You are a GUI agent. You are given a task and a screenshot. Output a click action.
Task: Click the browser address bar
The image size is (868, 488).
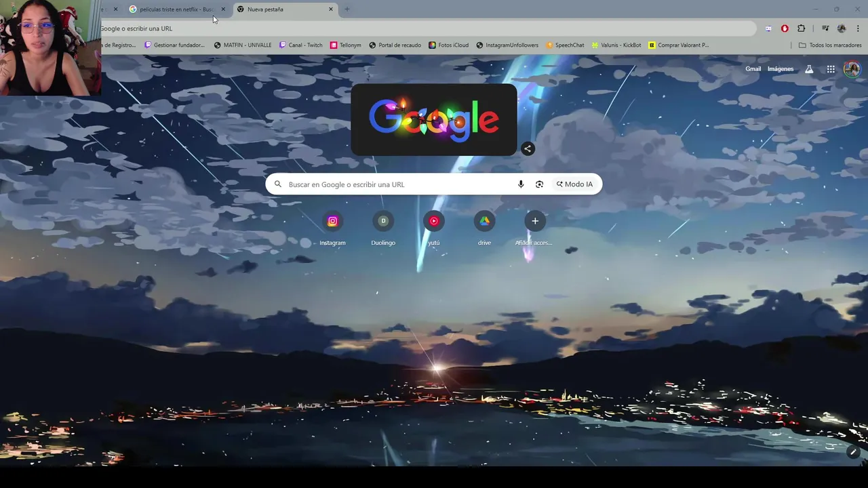(x=427, y=28)
